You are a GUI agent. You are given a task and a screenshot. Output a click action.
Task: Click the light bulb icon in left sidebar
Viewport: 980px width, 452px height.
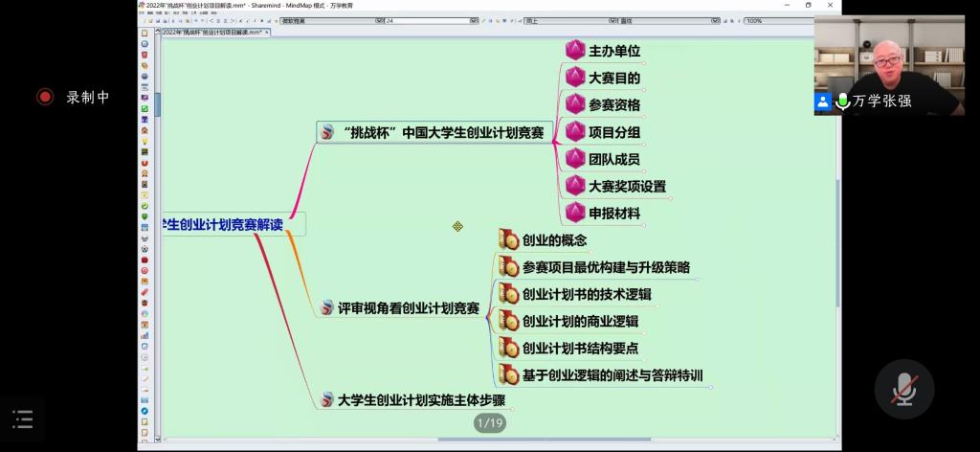click(145, 141)
